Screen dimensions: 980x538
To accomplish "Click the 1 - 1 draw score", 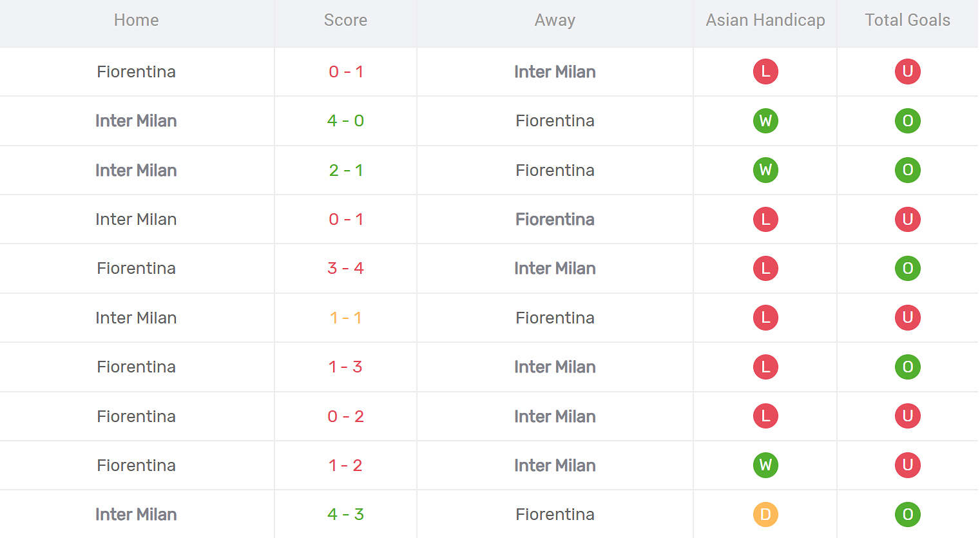I will pyautogui.click(x=345, y=318).
